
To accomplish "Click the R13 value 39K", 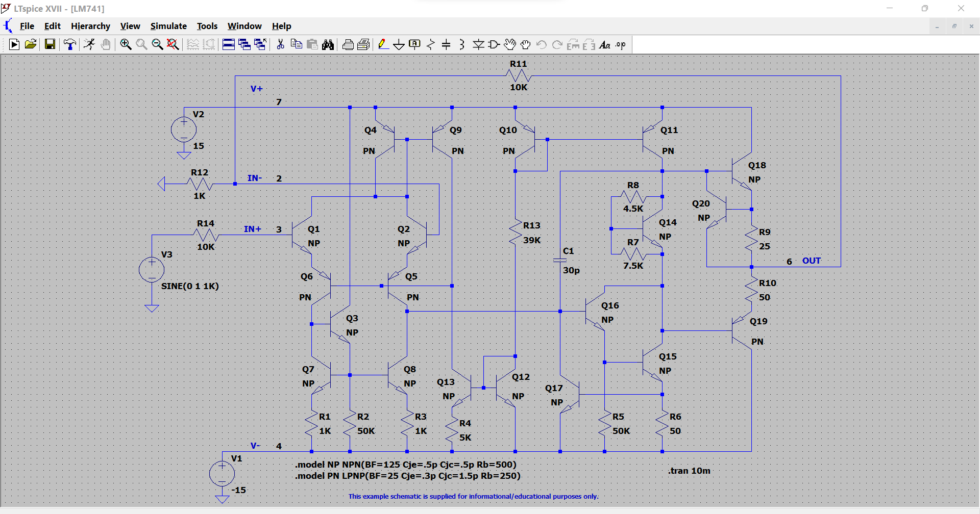I will [x=532, y=240].
